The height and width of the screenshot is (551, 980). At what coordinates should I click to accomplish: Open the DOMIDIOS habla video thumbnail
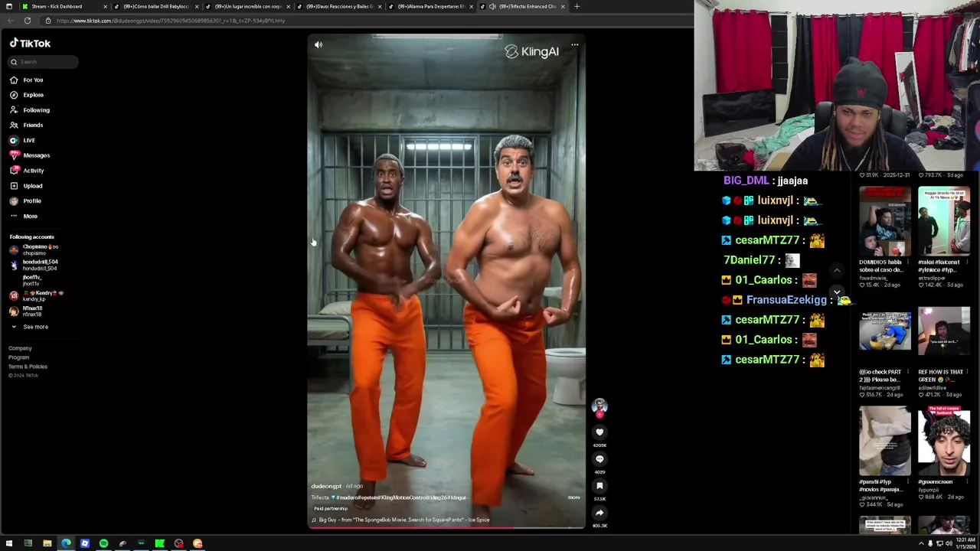point(885,222)
